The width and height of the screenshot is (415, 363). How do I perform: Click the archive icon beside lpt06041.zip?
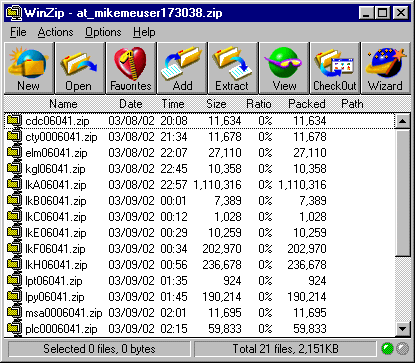pos(14,280)
